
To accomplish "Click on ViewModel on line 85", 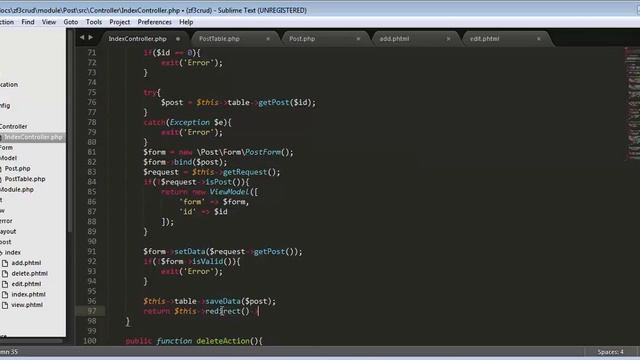I will (x=229, y=192).
